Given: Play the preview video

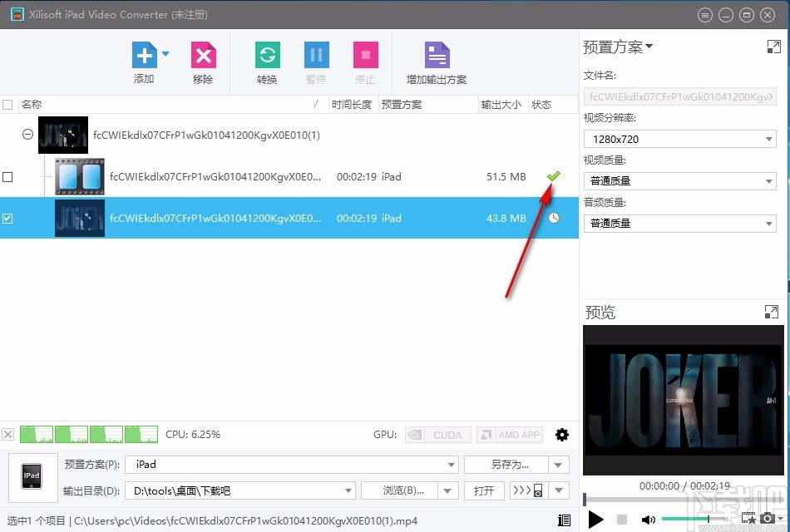Looking at the screenshot, I should [x=595, y=520].
